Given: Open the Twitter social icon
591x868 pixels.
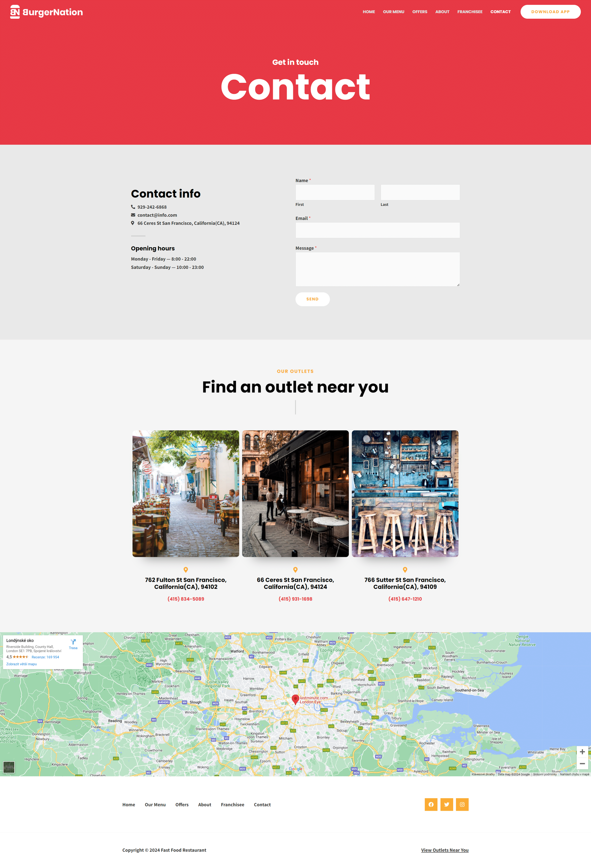Looking at the screenshot, I should click(x=447, y=805).
